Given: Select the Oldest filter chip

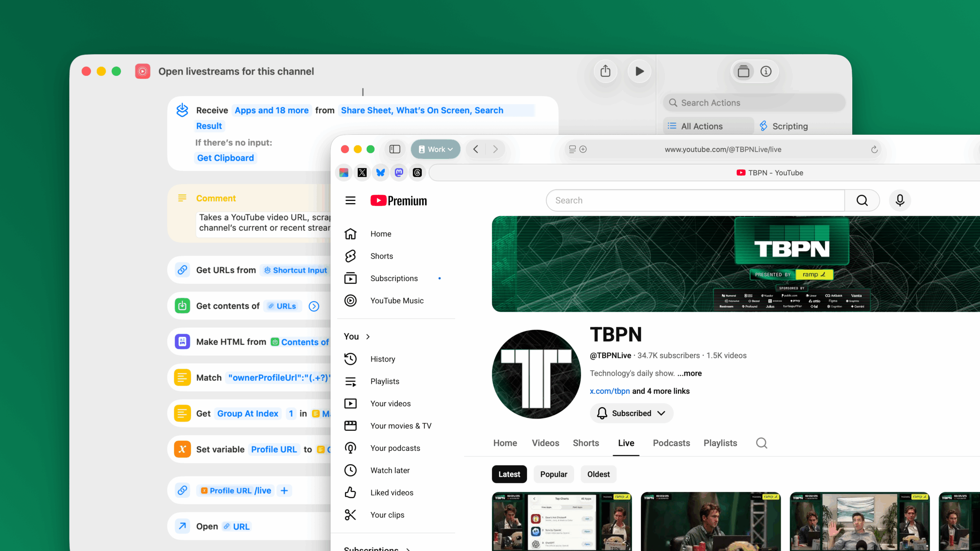Looking at the screenshot, I should [x=598, y=474].
